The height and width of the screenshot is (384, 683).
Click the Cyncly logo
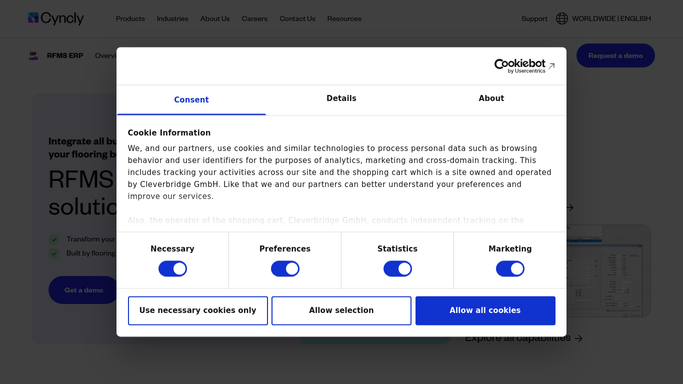click(56, 18)
